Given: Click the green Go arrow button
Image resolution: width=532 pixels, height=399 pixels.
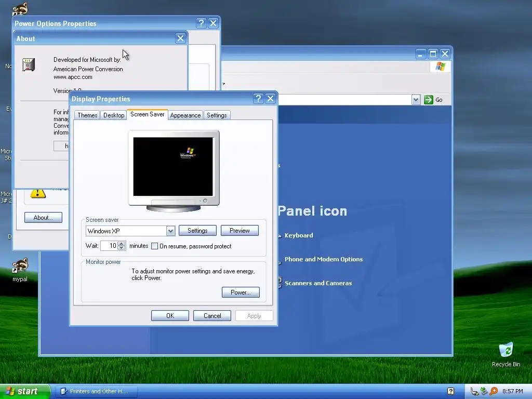Looking at the screenshot, I should 429,100.
